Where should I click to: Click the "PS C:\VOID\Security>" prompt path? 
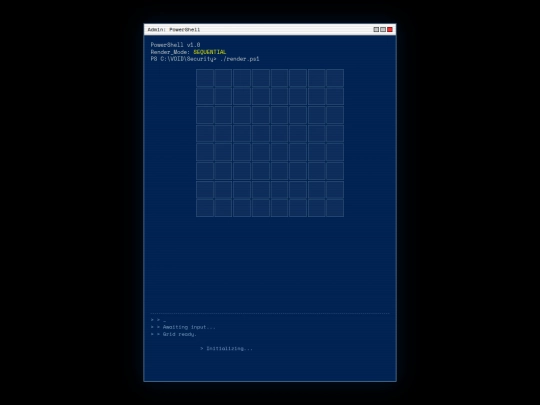(184, 59)
